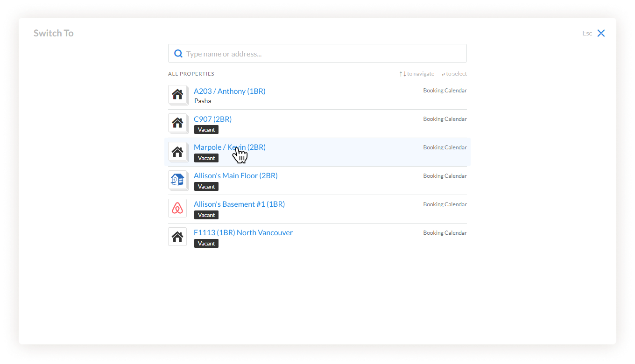Open property C907 (2BR)
The width and height of the screenshot is (635, 364).
213,119
